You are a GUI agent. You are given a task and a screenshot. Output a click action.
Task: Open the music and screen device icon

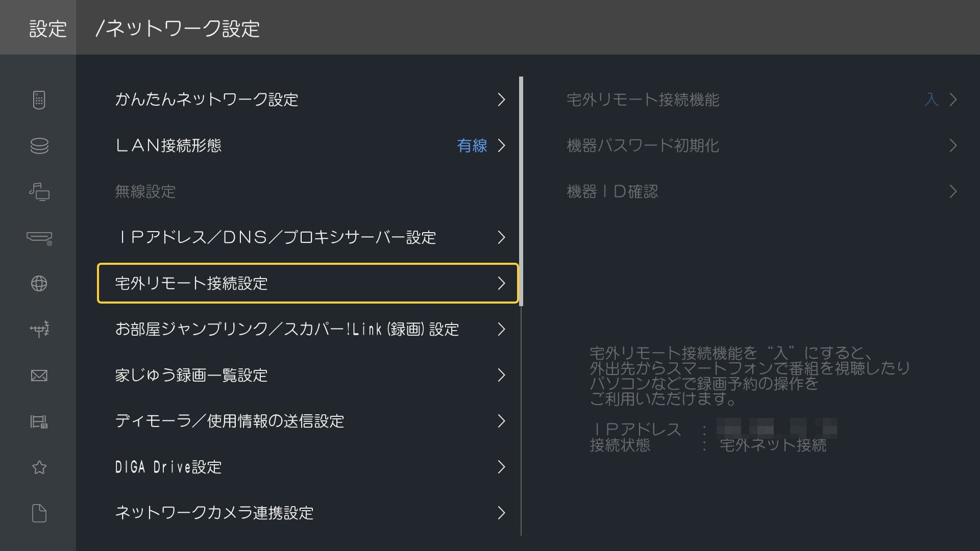[39, 191]
